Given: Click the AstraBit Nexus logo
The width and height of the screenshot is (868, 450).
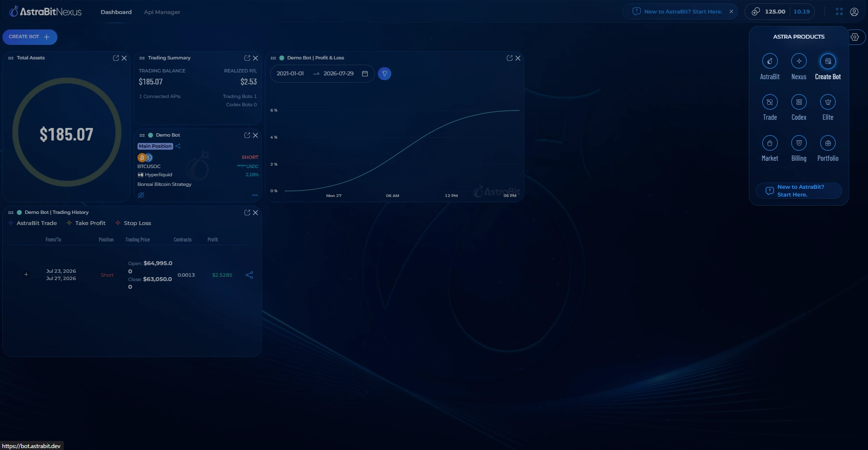Looking at the screenshot, I should point(45,12).
